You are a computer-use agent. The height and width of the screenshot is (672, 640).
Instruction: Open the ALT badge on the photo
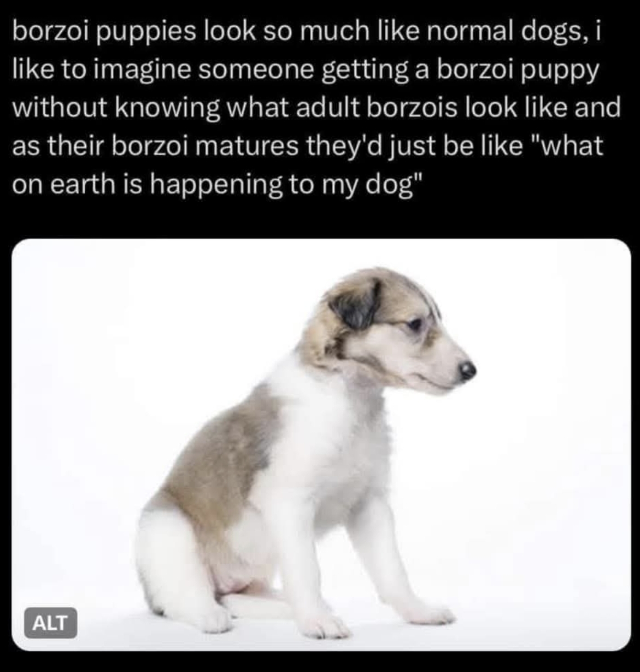50,623
